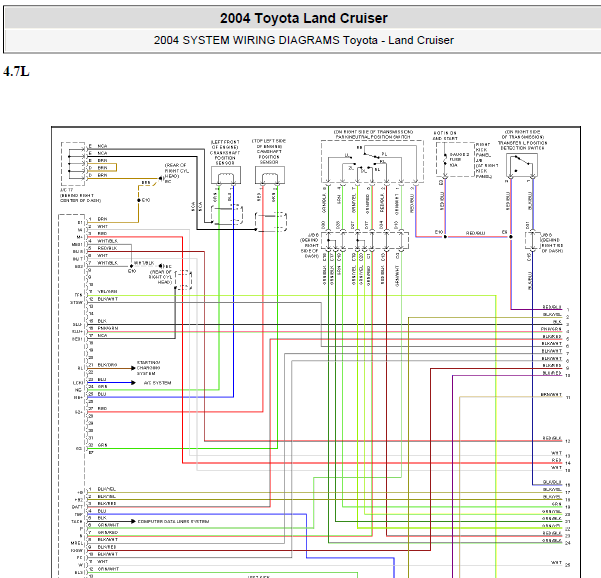Click the TACH terminal label
The width and height of the screenshot is (601, 578).
[x=77, y=522]
